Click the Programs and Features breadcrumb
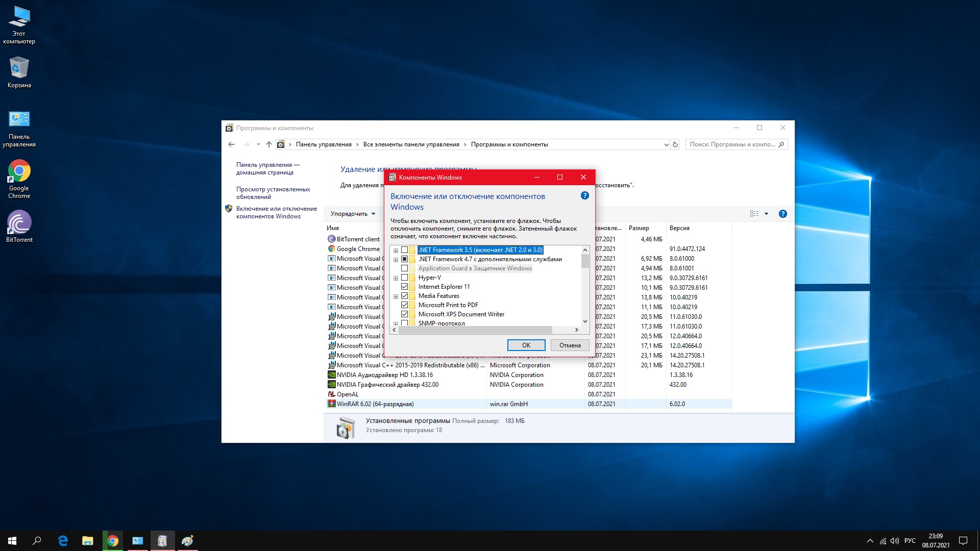The height and width of the screenshot is (551, 980). [x=509, y=144]
